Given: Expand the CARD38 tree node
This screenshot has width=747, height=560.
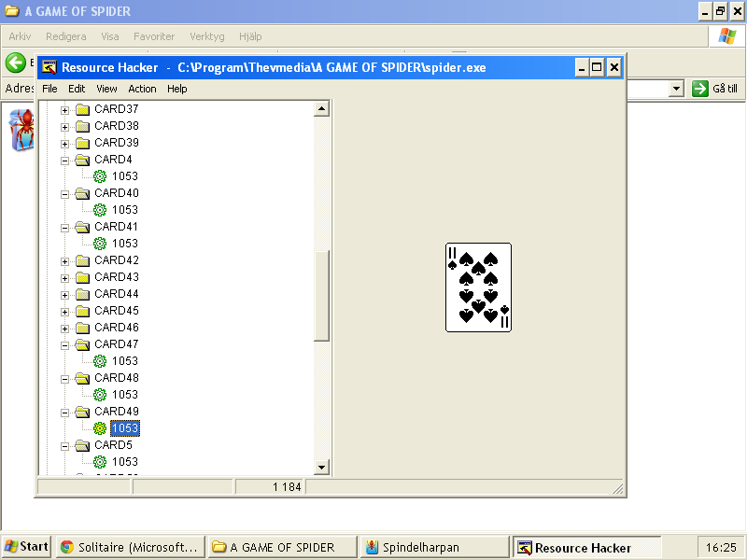Looking at the screenshot, I should click(x=64, y=127).
